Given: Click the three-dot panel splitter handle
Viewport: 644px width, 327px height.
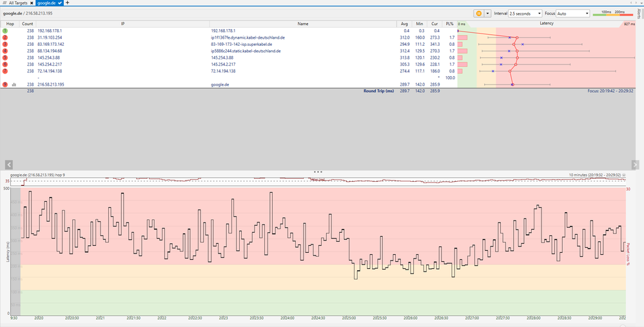Looking at the screenshot, I should click(318, 172).
